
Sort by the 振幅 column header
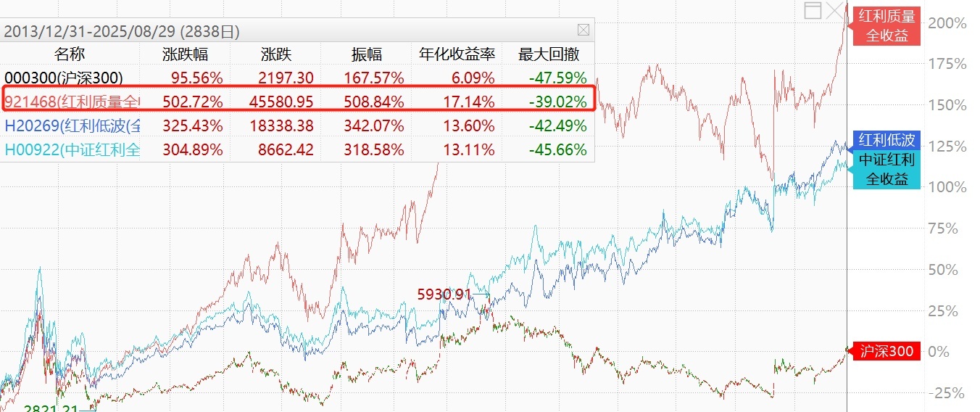coord(367,54)
